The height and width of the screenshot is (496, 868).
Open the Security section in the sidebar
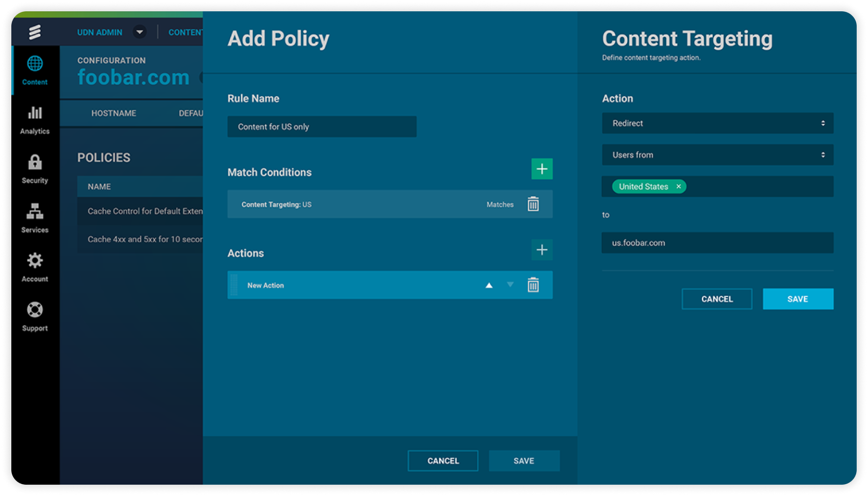pos(35,169)
